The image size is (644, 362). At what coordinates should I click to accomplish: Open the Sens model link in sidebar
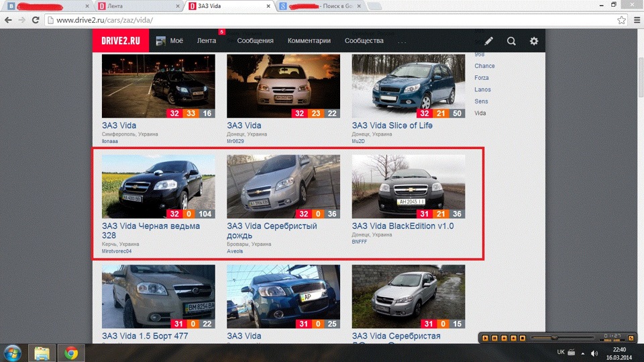481,101
